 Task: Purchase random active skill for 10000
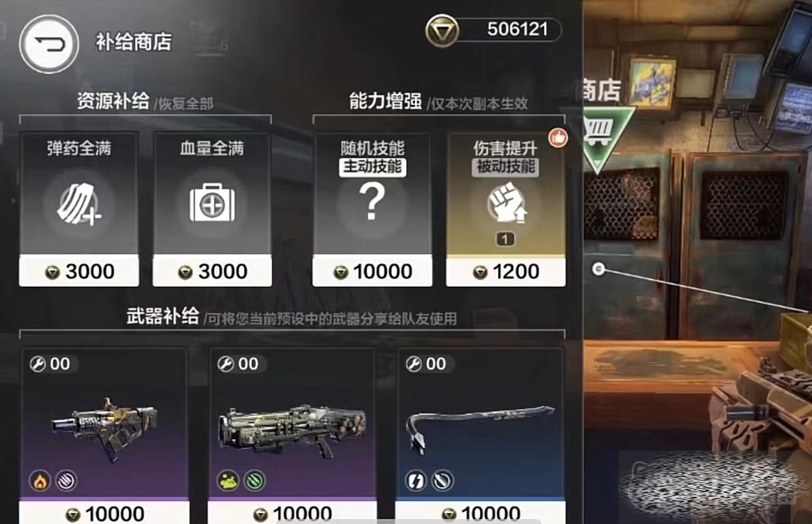pyautogui.click(x=372, y=271)
